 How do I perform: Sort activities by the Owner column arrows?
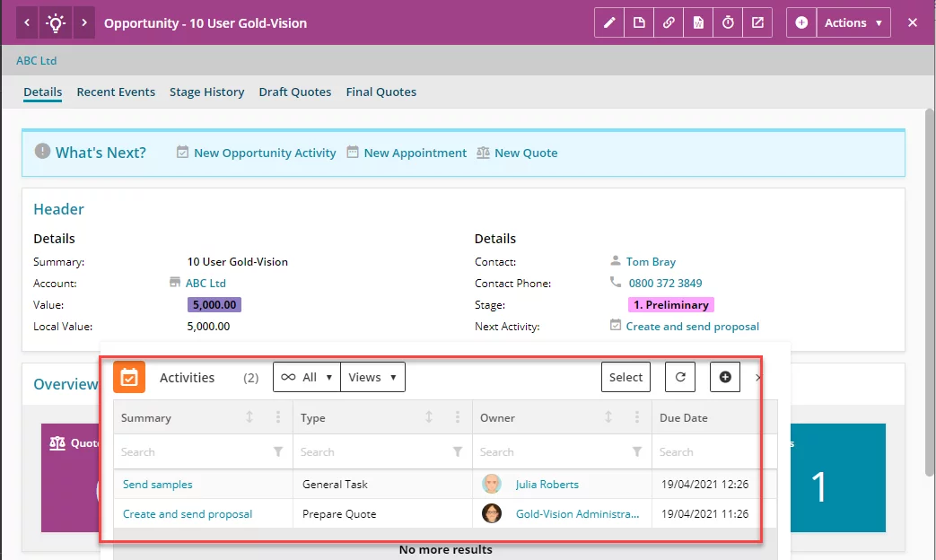pos(608,417)
